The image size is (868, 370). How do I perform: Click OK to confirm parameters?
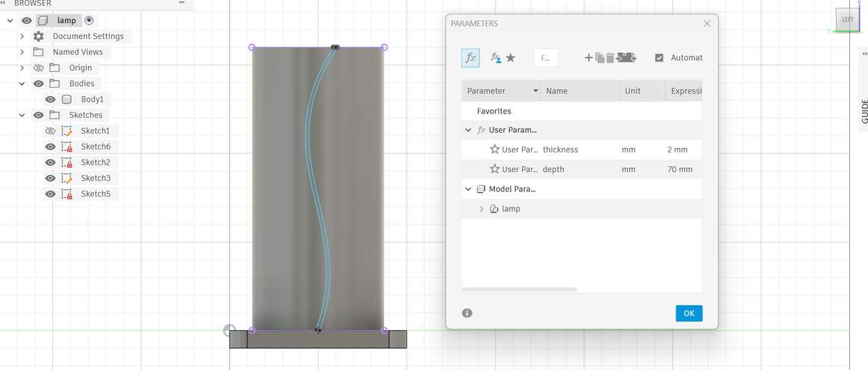coord(689,313)
